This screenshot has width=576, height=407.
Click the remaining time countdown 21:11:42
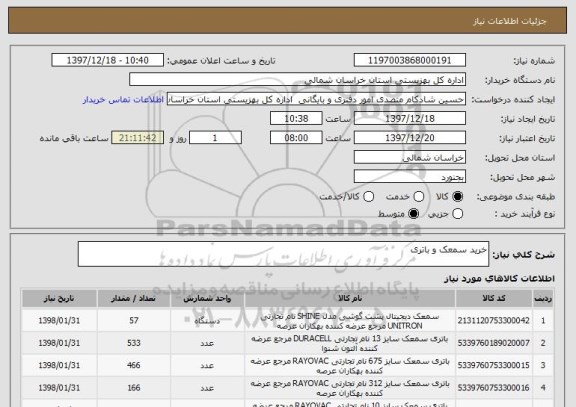click(137, 138)
